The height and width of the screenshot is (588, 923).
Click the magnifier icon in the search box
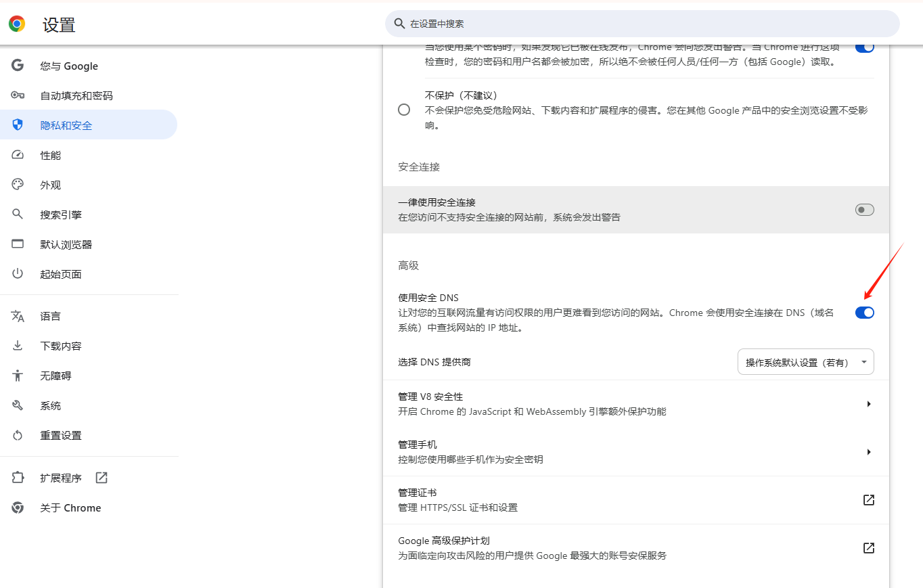(399, 24)
